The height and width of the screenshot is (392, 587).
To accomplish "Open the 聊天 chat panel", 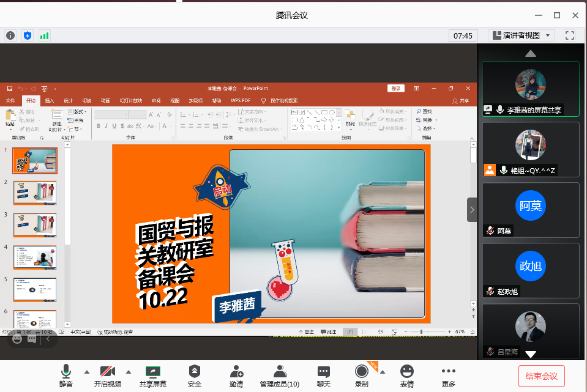I will coord(324,375).
